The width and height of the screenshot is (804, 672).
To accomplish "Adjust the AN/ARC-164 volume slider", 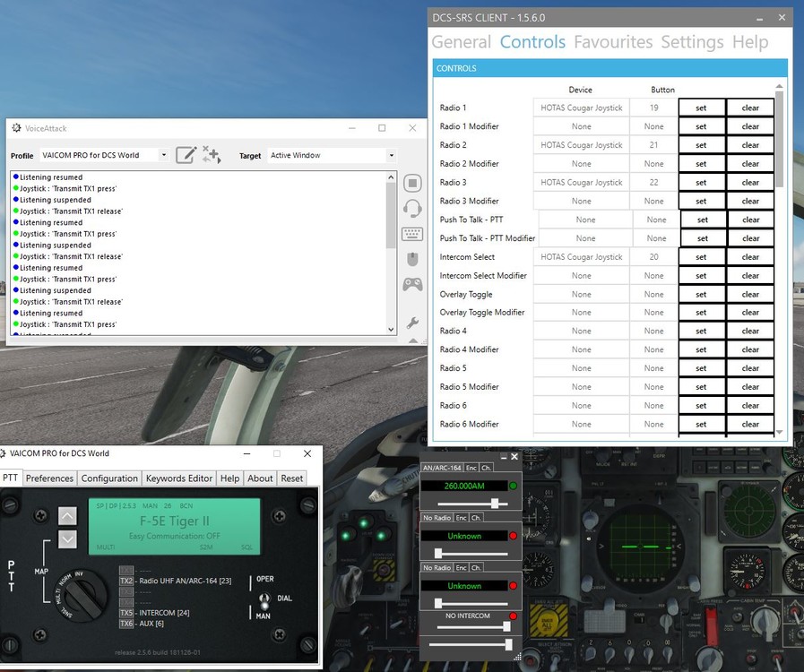I will click(495, 504).
